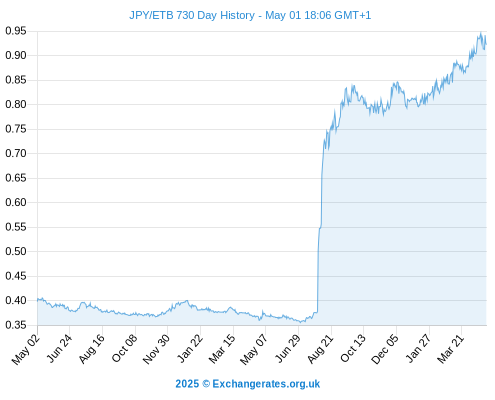The image size is (495, 400).
Task: Select the Jan 27 date label
Action: [418, 349]
